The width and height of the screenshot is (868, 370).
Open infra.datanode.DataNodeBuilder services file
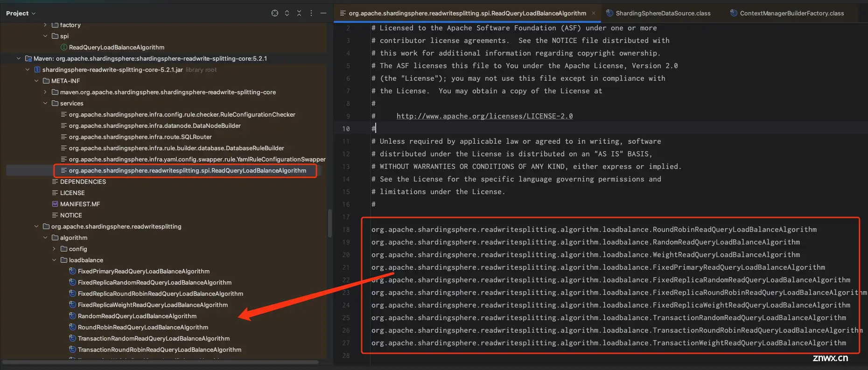(x=155, y=126)
